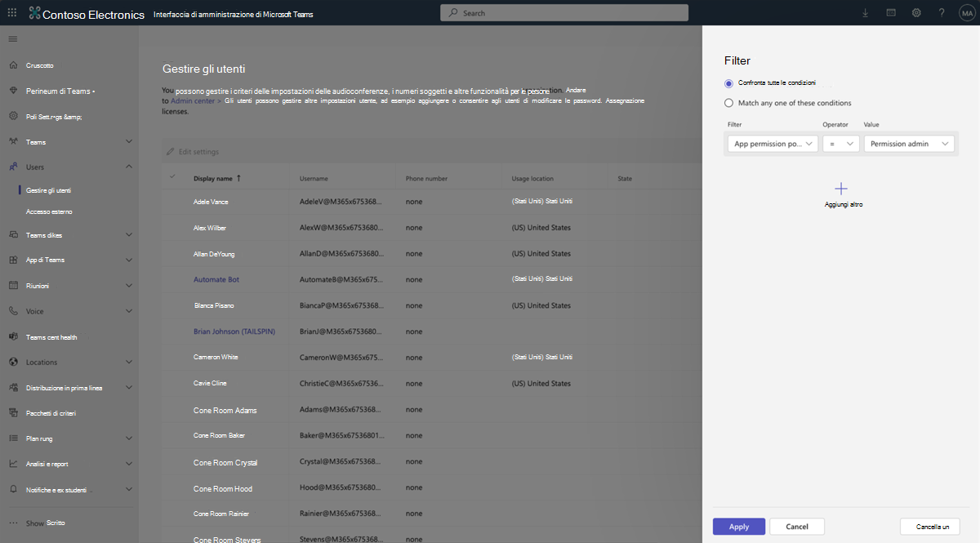The image size is (980, 543).
Task: Expand the Teams menu chevron
Action: pos(128,142)
